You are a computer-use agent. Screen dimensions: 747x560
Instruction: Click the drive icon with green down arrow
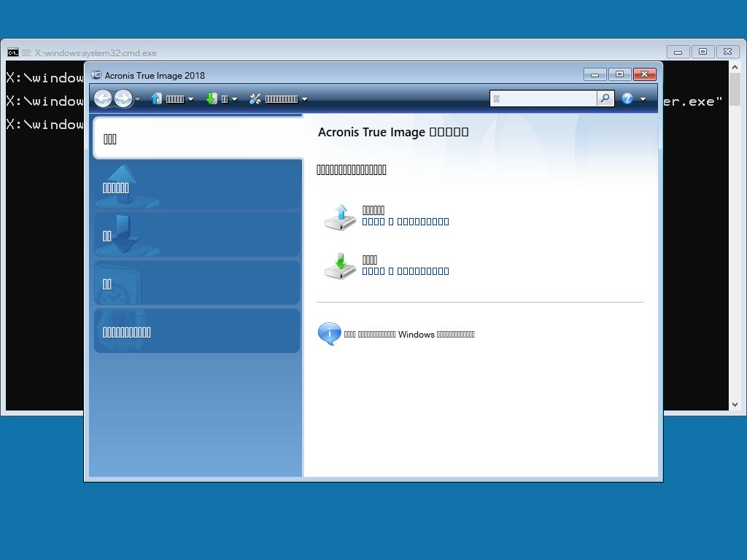click(x=340, y=266)
